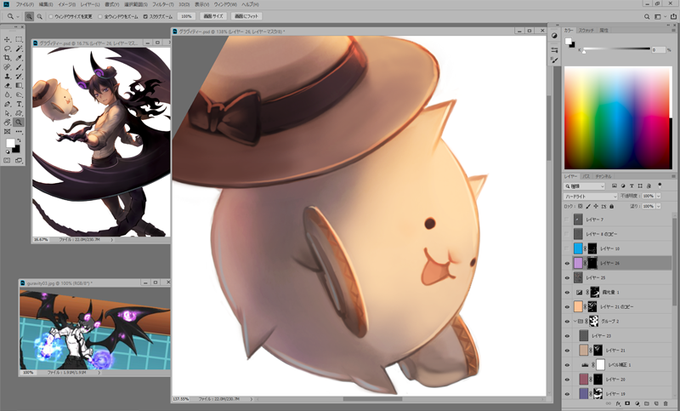Select the Hand tool
This screenshot has width=680, height=411.
click(x=7, y=122)
